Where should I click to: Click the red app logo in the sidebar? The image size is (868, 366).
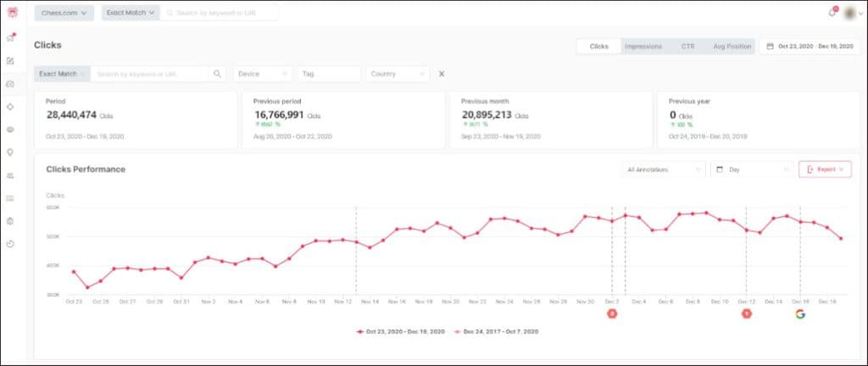click(x=12, y=12)
